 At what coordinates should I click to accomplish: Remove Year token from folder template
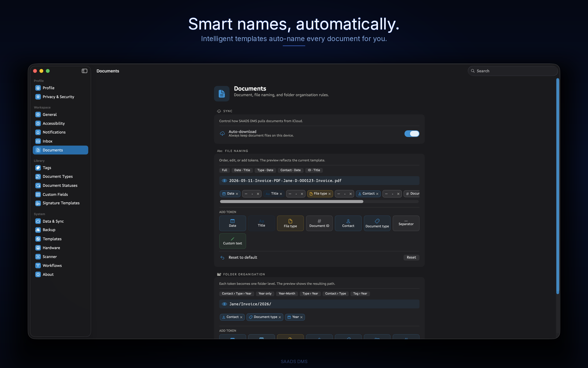[301, 317]
